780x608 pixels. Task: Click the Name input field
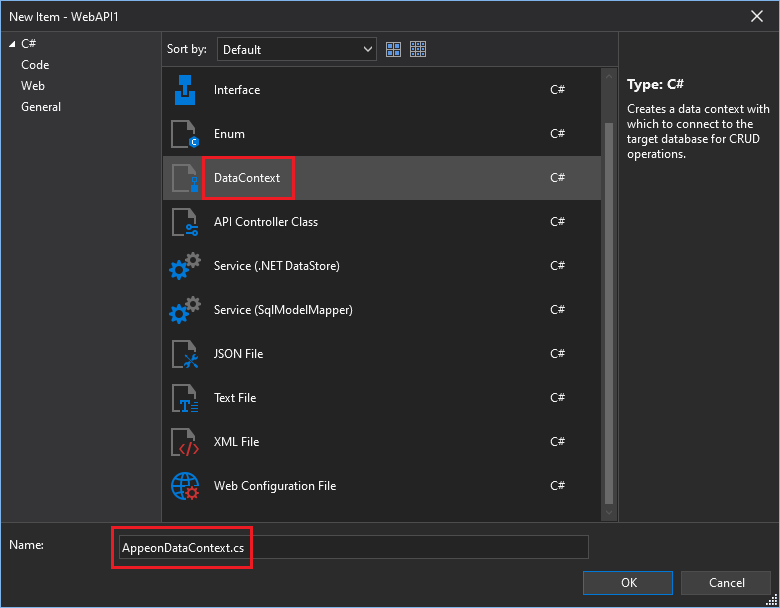(350, 547)
